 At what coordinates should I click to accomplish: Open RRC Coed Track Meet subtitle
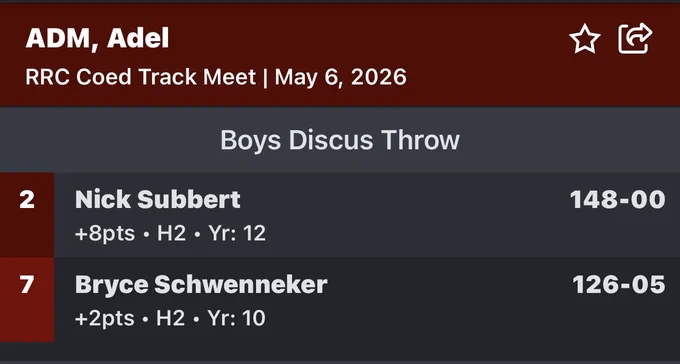[141, 77]
